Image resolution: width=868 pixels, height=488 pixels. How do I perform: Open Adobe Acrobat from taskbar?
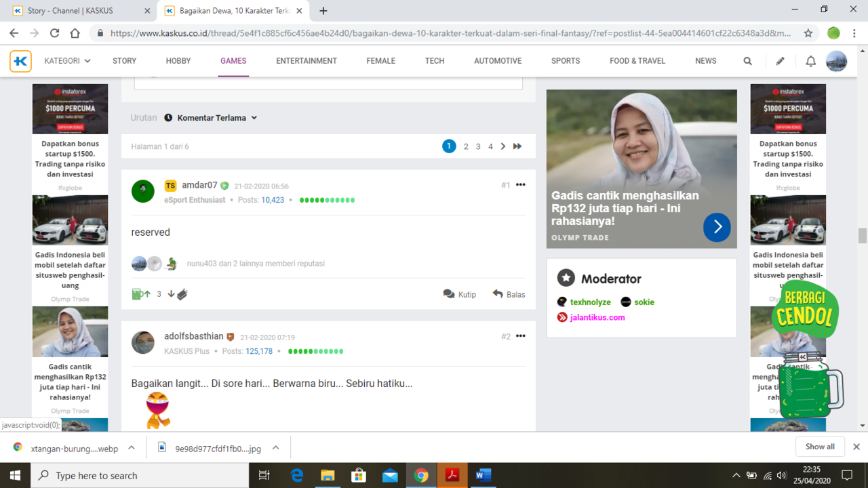pyautogui.click(x=452, y=475)
